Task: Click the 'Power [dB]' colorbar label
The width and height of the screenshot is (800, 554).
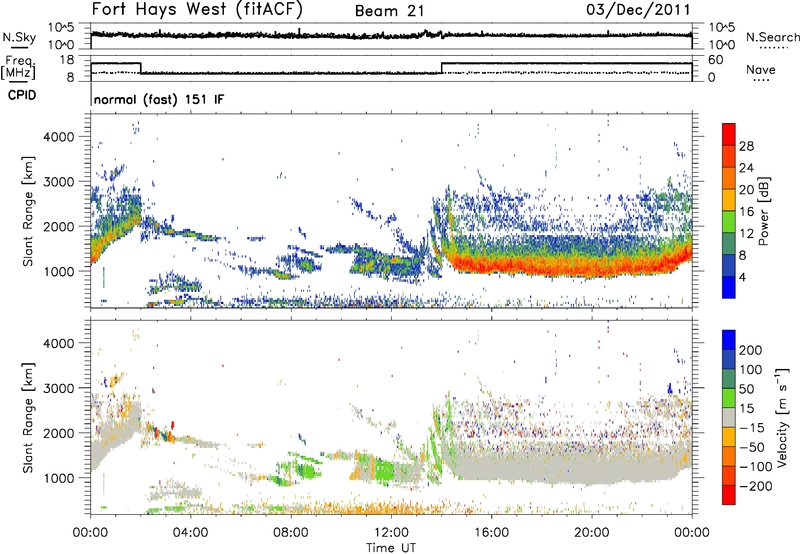Action: coord(764,211)
